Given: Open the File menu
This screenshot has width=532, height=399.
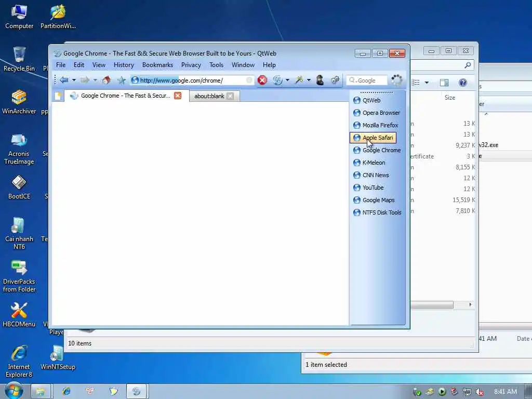Looking at the screenshot, I should (x=61, y=65).
